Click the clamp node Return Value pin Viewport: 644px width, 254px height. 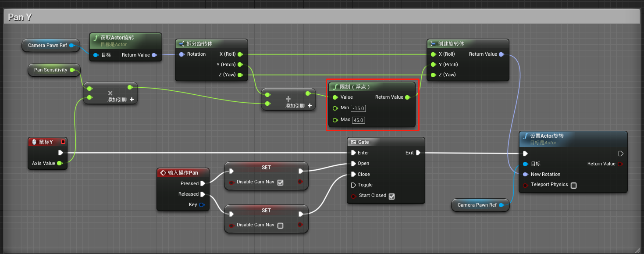click(408, 97)
